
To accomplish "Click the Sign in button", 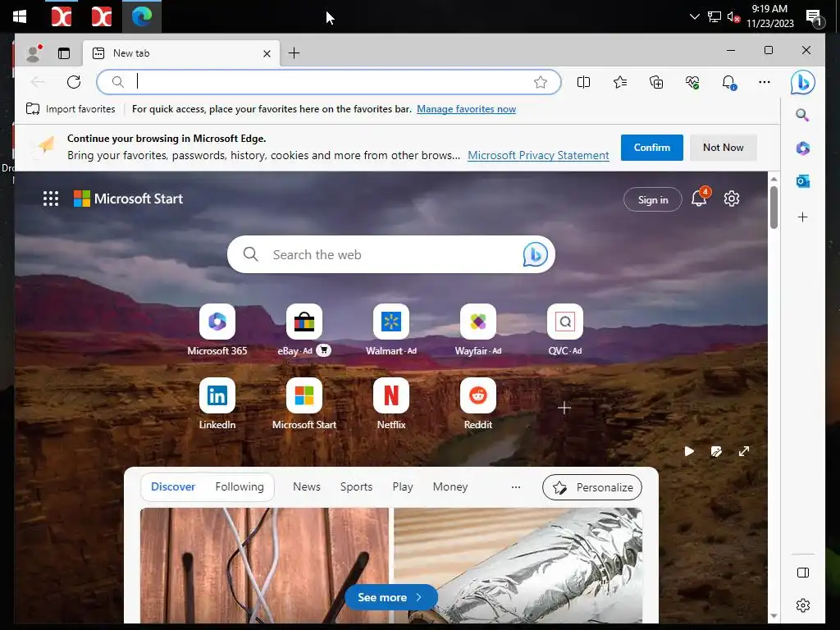I will tap(652, 199).
